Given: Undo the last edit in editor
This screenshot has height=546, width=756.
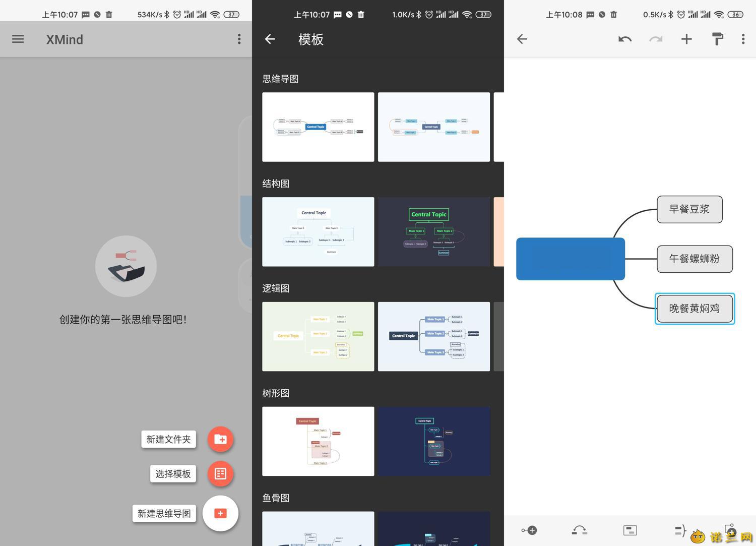Looking at the screenshot, I should coord(625,39).
